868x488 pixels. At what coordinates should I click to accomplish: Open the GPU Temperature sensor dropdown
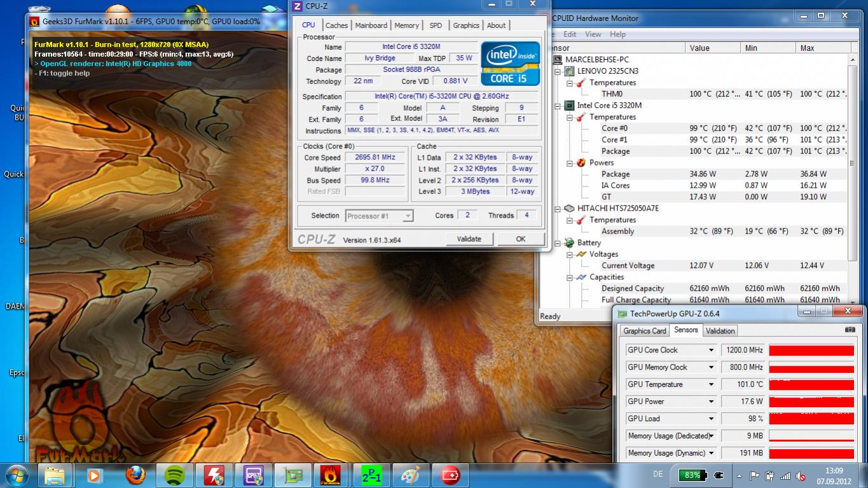[712, 384]
